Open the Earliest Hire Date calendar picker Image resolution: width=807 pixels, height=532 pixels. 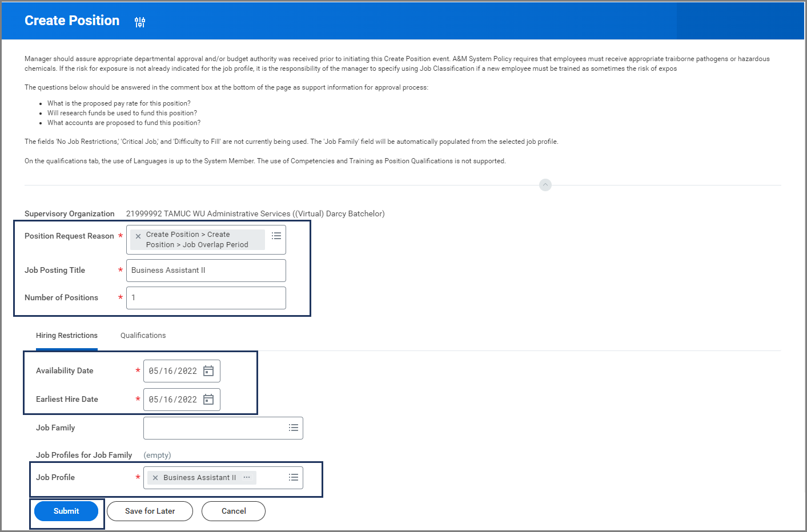coord(209,400)
